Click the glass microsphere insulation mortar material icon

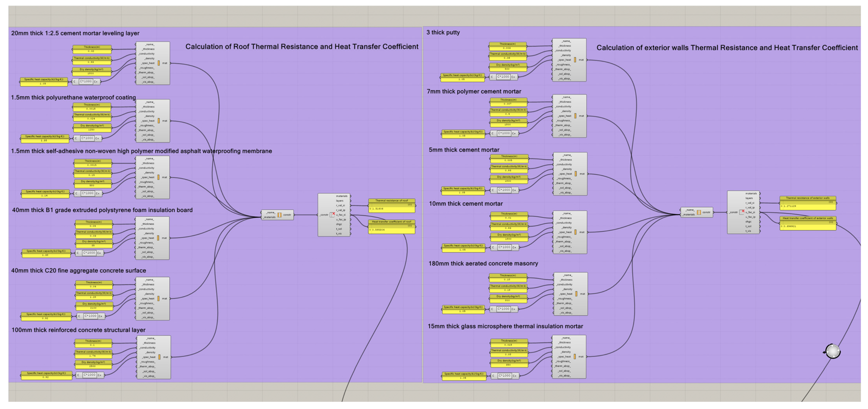[575, 356]
